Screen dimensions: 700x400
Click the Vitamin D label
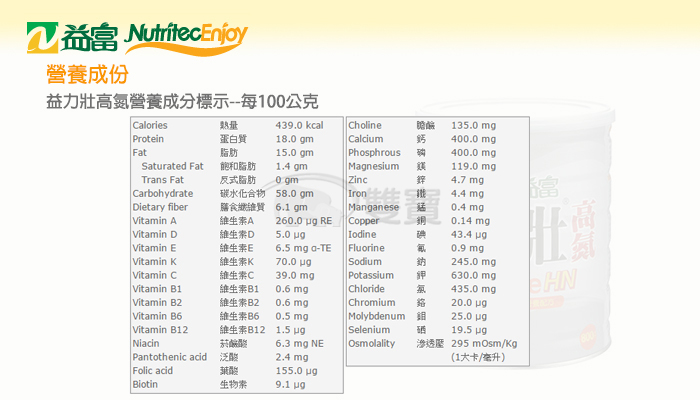(x=155, y=234)
